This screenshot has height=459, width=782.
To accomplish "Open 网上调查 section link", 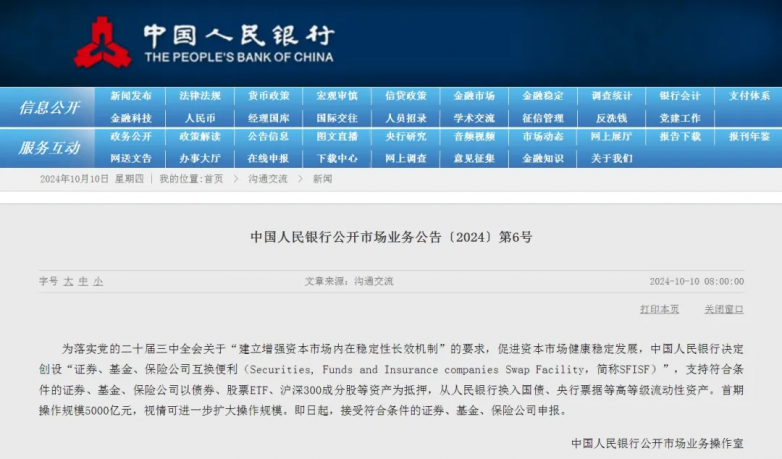I will point(405,159).
